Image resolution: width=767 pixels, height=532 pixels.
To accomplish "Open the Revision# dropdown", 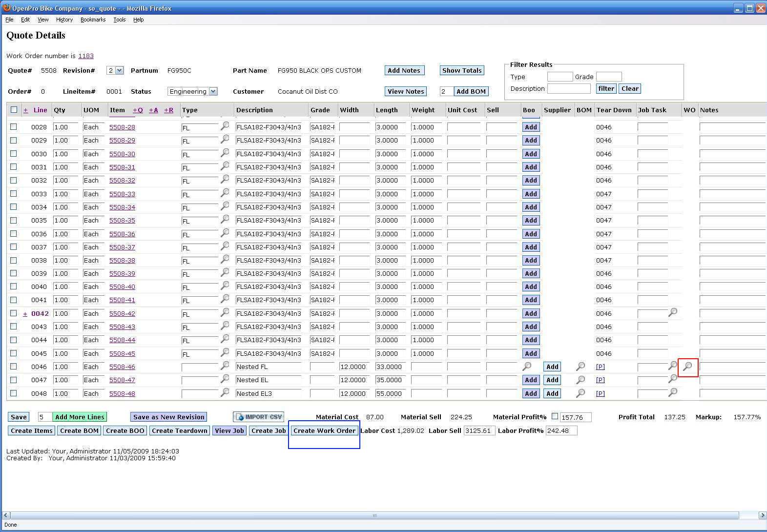I will (119, 71).
